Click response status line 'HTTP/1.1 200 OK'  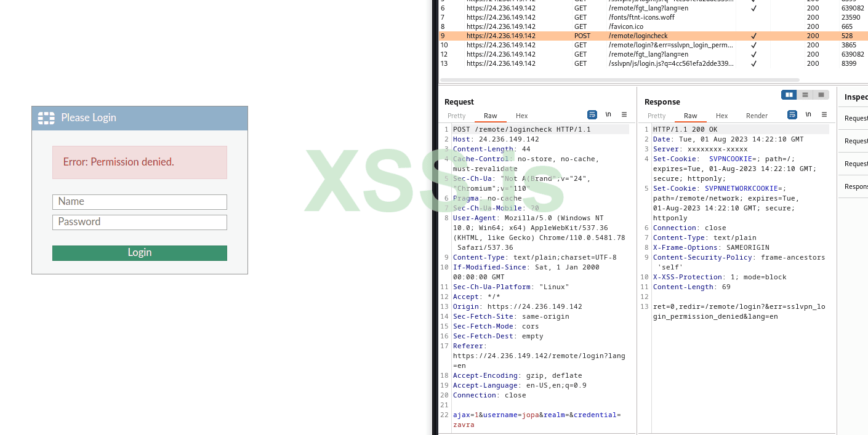(x=685, y=129)
